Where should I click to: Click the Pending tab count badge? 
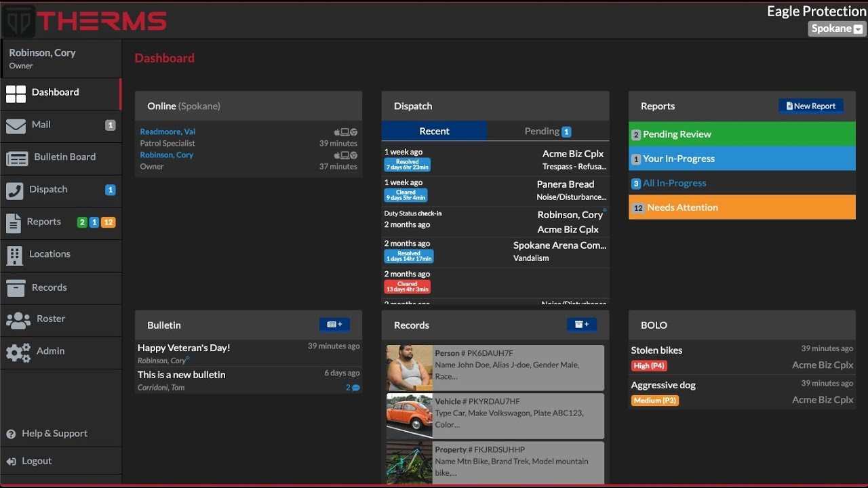[x=566, y=131]
